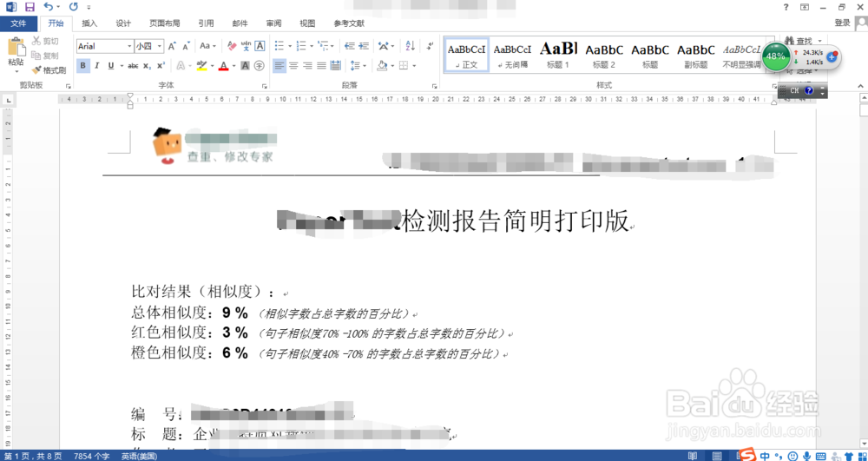The image size is (868, 461).
Task: Click the Sort A-Z icon
Action: pos(411,46)
